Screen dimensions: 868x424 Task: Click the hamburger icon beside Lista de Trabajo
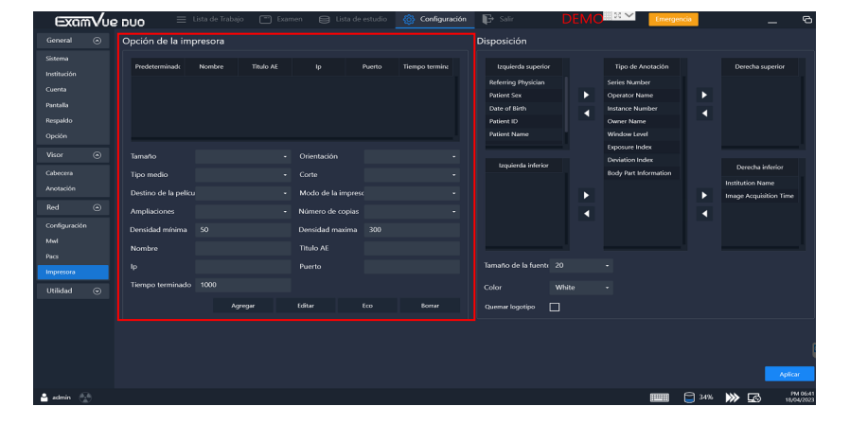coord(181,19)
